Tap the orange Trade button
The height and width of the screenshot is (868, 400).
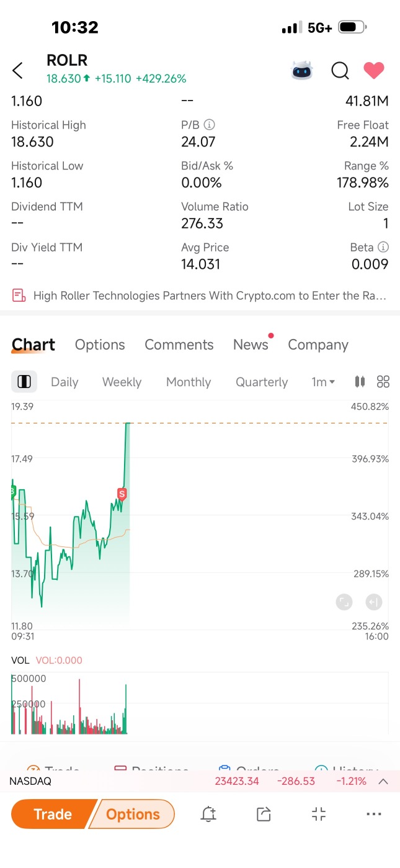click(53, 814)
